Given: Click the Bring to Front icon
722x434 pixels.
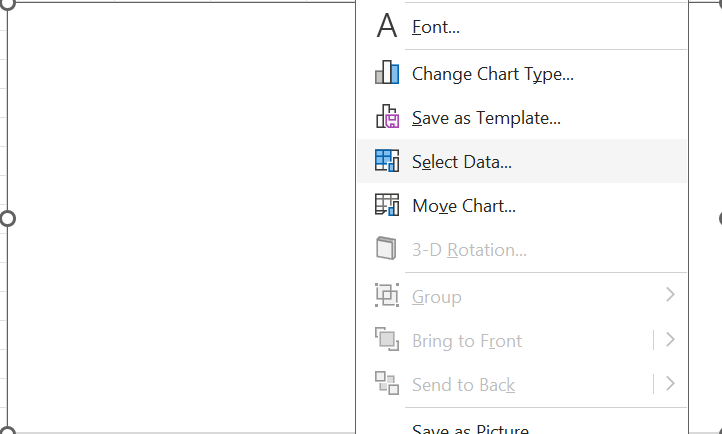Looking at the screenshot, I should click(x=386, y=340).
